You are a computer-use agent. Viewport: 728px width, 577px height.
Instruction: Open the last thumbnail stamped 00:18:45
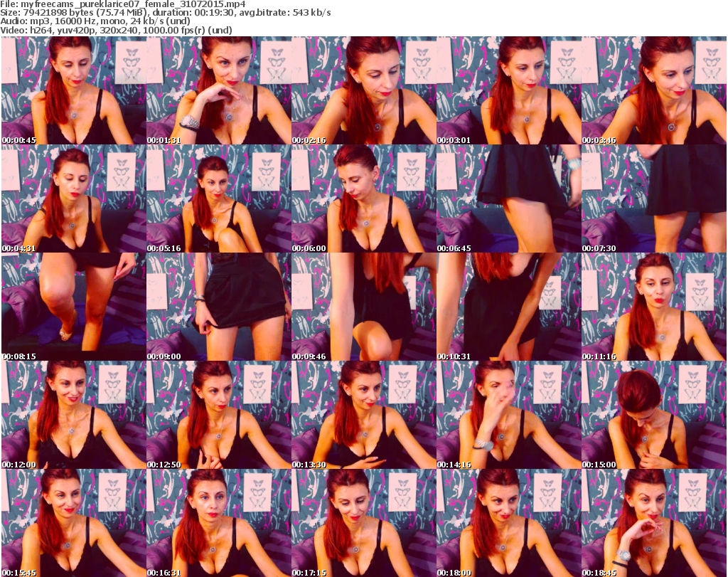tap(654, 523)
